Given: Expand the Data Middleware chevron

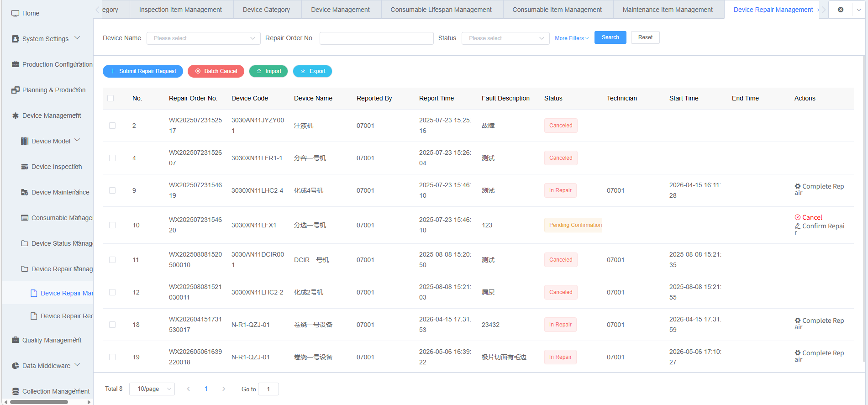Looking at the screenshot, I should click(x=77, y=365).
